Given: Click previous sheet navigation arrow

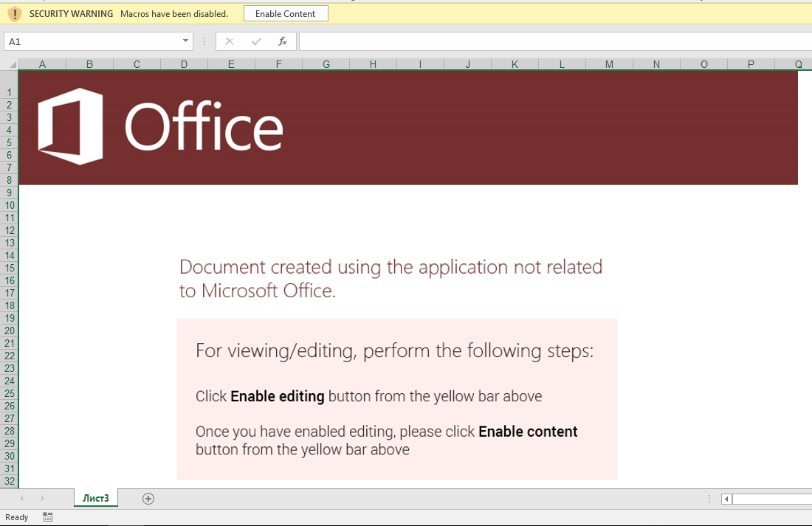Looking at the screenshot, I should click(x=21, y=499).
